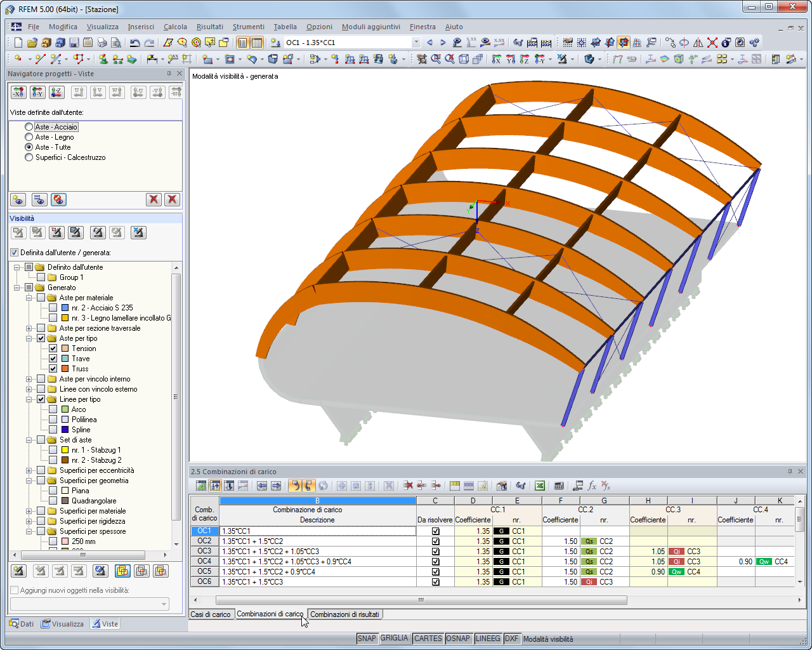812x650 pixels.
Task: Click the Open file folder icon
Action: coord(32,43)
